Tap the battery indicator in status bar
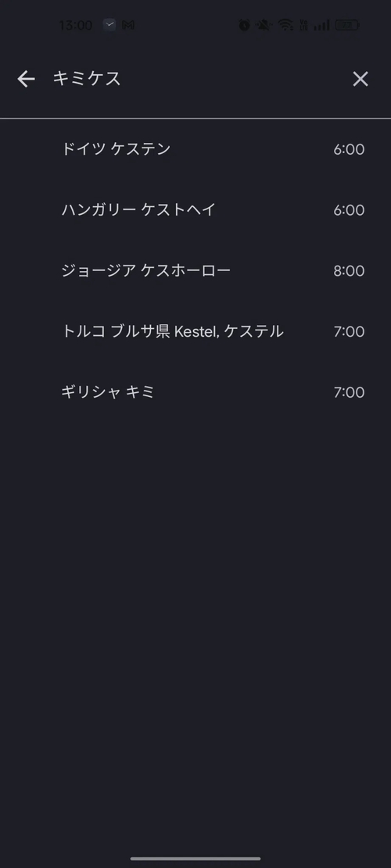This screenshot has height=868, width=391. point(347,25)
